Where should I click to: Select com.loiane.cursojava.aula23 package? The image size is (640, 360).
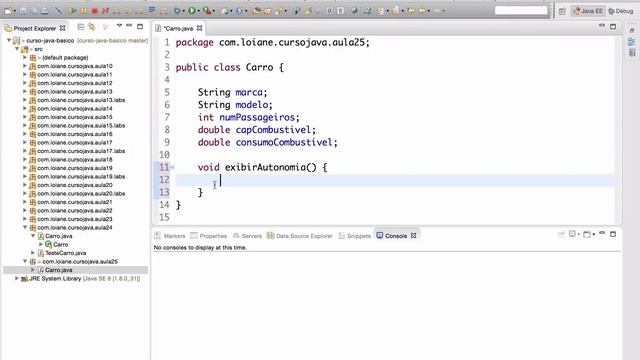click(x=74, y=219)
